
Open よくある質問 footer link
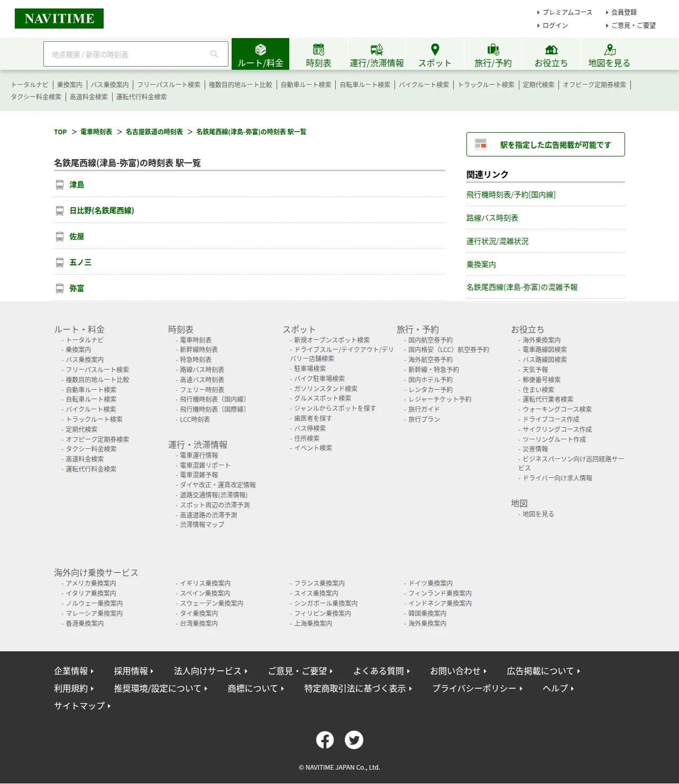(x=381, y=671)
